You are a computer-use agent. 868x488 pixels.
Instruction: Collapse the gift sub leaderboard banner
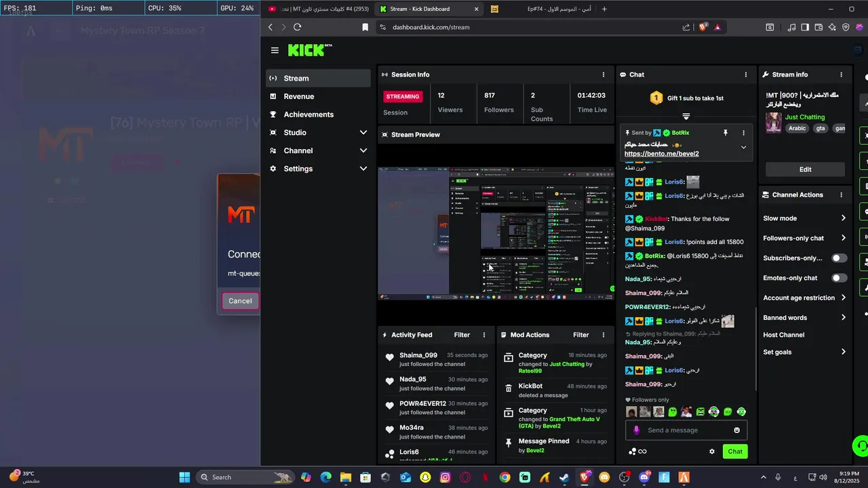[x=686, y=117]
